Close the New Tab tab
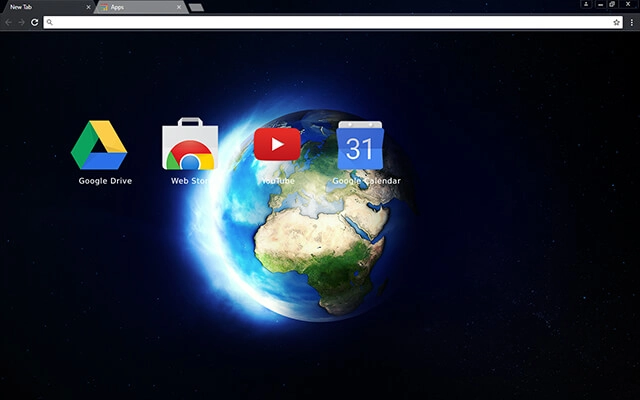The width and height of the screenshot is (640, 400). [88, 7]
